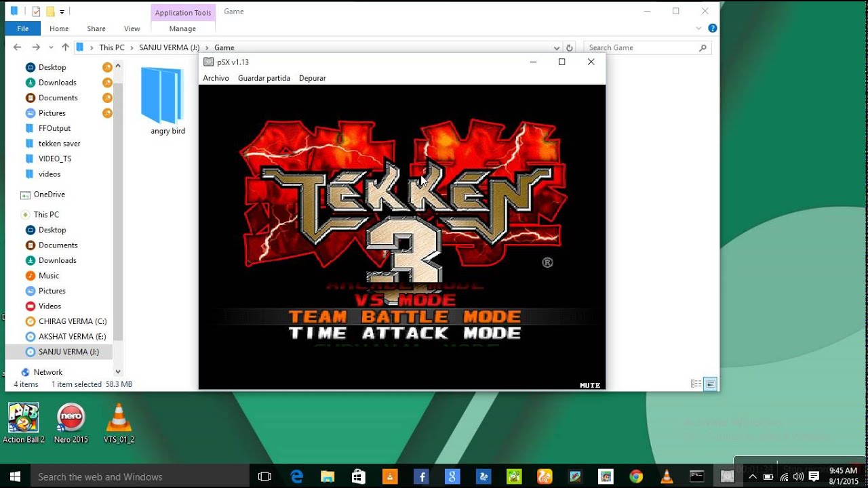The width and height of the screenshot is (868, 488).
Task: Open the recent locations dropdown arrow
Action: pos(51,47)
